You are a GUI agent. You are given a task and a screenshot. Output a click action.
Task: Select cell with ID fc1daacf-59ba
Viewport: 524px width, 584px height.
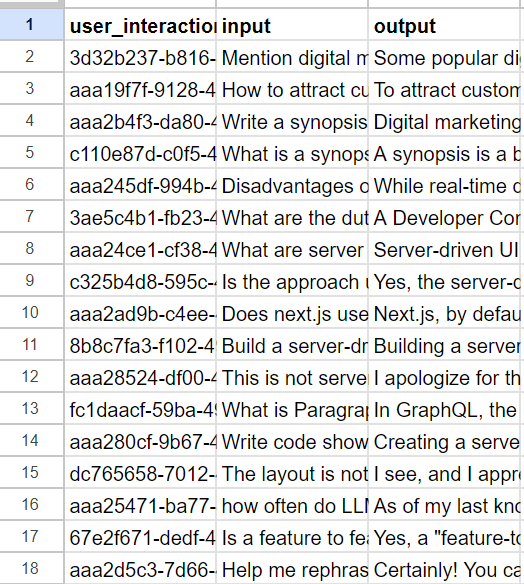140,409
